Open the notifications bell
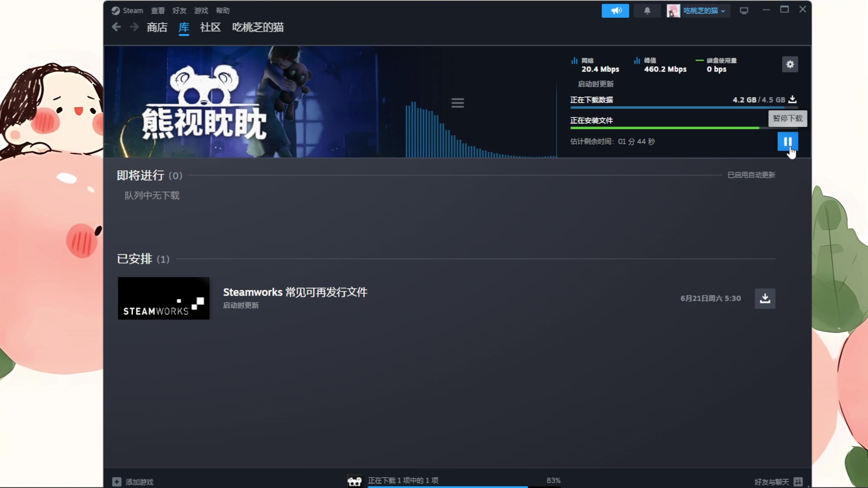The width and height of the screenshot is (868, 488). click(x=647, y=10)
